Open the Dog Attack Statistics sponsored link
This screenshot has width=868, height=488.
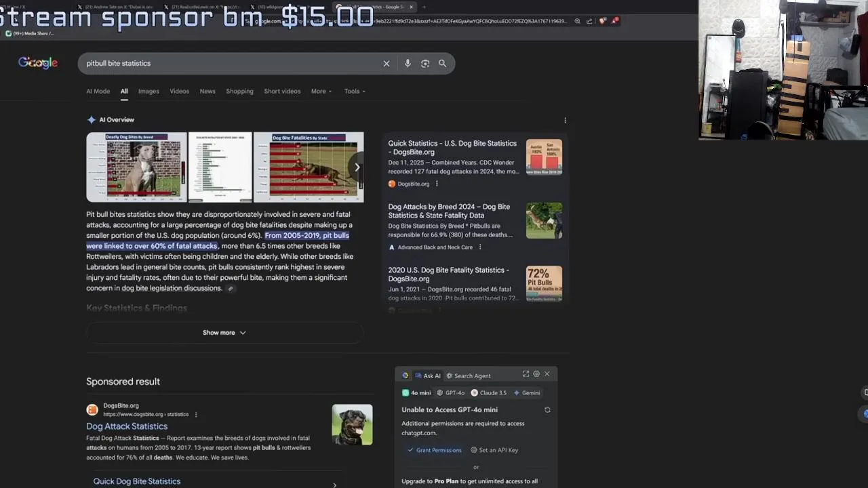pos(127,426)
